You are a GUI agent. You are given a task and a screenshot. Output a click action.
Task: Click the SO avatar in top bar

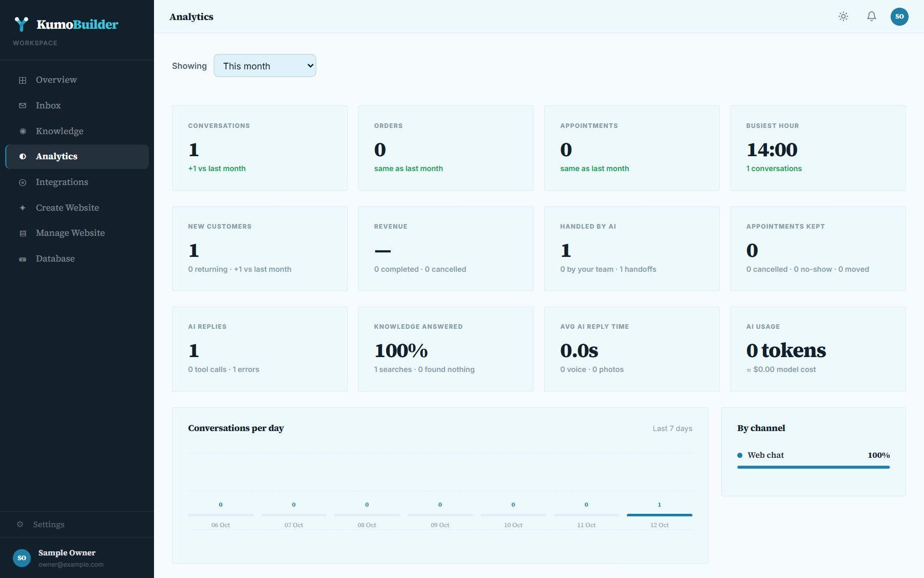(x=899, y=16)
